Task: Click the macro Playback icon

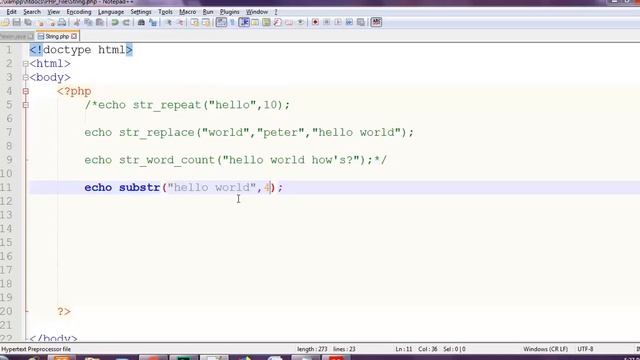Action: pyautogui.click(x=338, y=22)
